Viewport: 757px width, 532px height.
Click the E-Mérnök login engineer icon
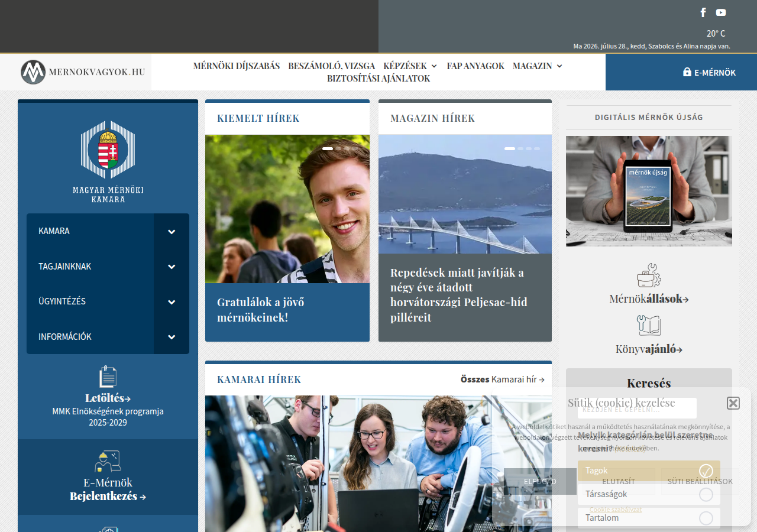click(x=108, y=462)
